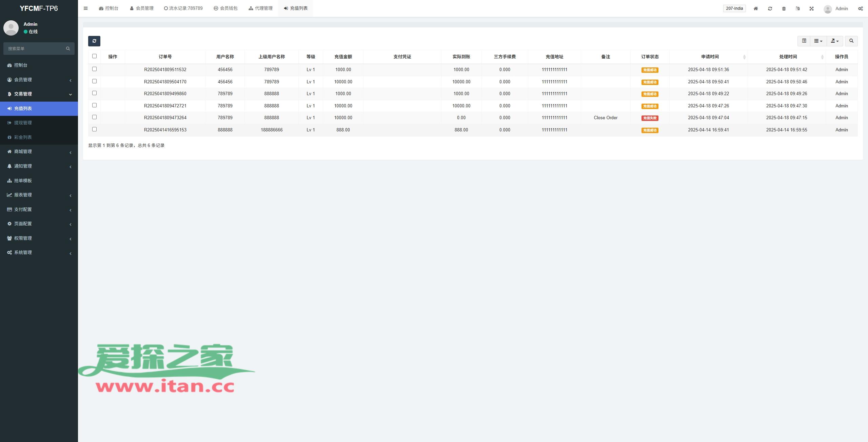Toggle card view list icon
868x442 pixels.
coord(804,41)
